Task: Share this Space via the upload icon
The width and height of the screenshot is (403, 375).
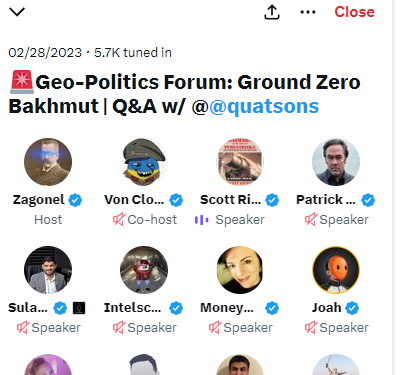Action: [x=272, y=12]
